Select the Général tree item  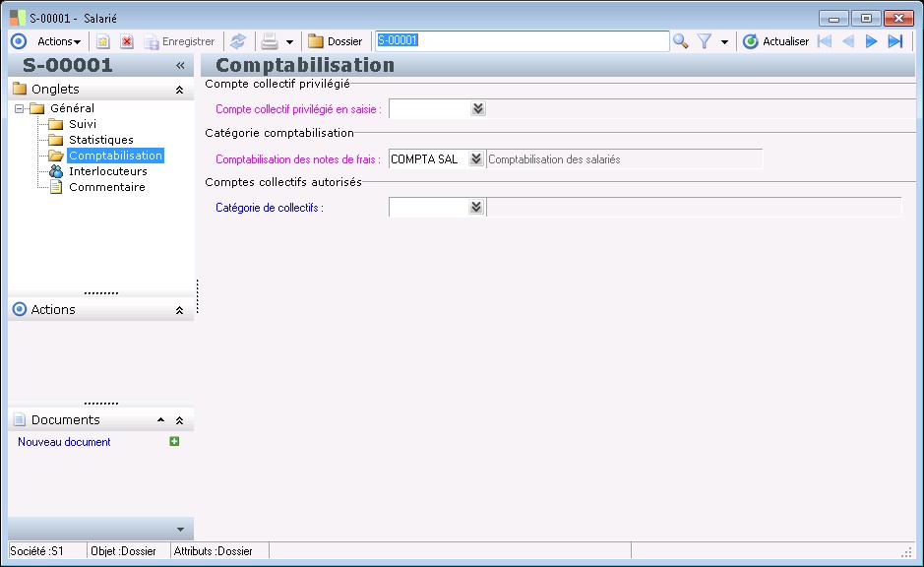click(x=72, y=108)
